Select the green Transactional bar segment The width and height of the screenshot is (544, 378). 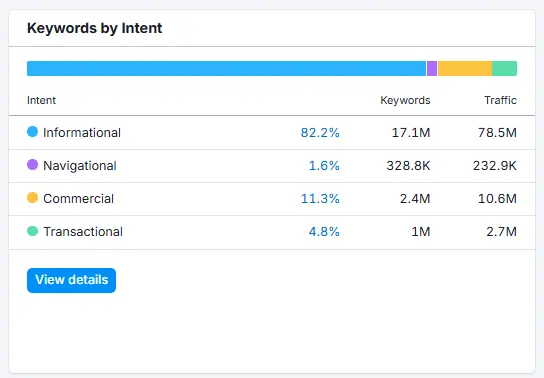(x=504, y=68)
